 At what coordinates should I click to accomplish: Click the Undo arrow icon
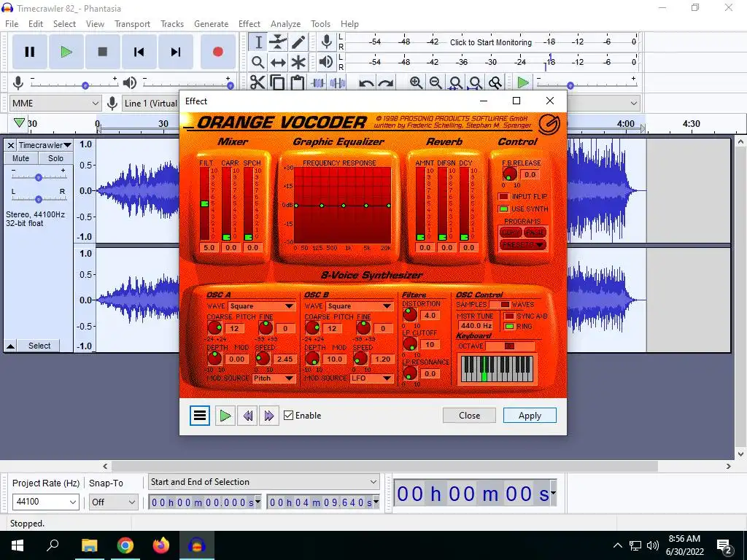pyautogui.click(x=366, y=83)
